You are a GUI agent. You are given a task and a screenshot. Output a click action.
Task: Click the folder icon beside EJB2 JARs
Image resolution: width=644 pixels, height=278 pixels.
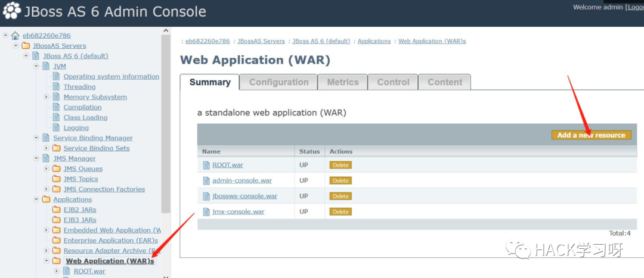click(56, 210)
